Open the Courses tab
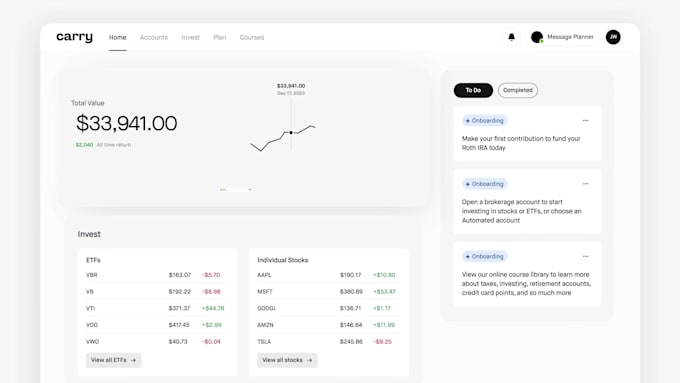This screenshot has height=383, width=680. point(252,38)
